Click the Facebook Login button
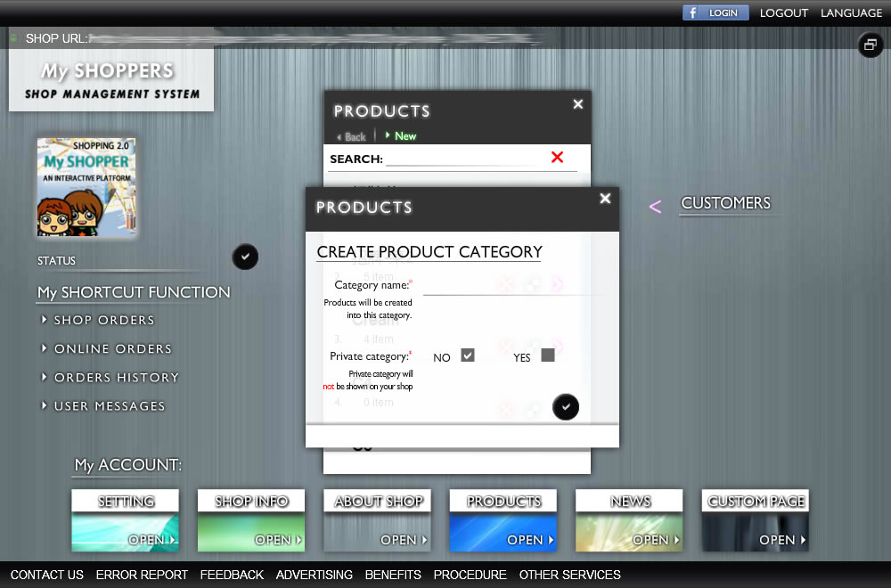 pyautogui.click(x=715, y=13)
